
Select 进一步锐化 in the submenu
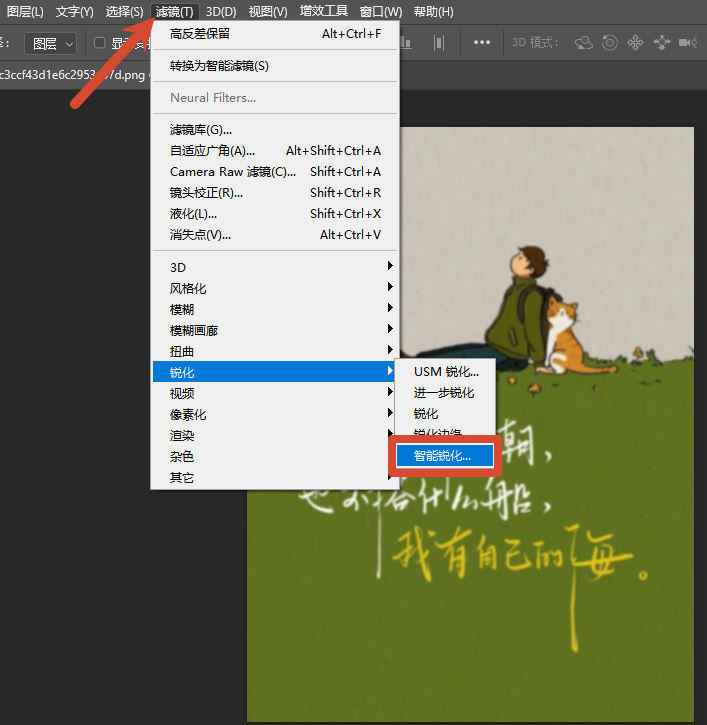[x=446, y=393]
